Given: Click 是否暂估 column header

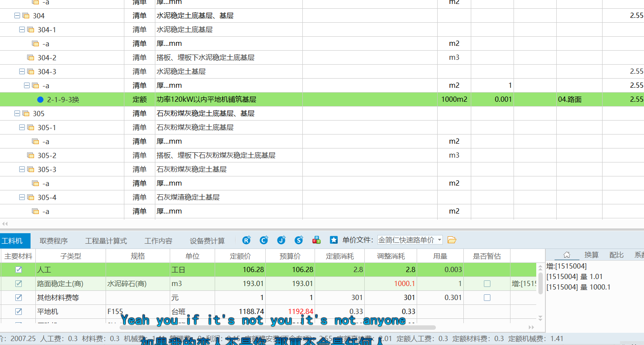Looking at the screenshot, I should (x=487, y=256).
